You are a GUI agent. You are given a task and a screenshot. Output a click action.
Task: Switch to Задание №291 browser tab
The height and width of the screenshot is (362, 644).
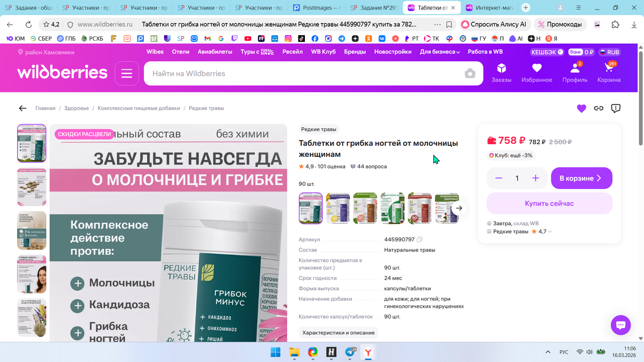pyautogui.click(x=374, y=8)
